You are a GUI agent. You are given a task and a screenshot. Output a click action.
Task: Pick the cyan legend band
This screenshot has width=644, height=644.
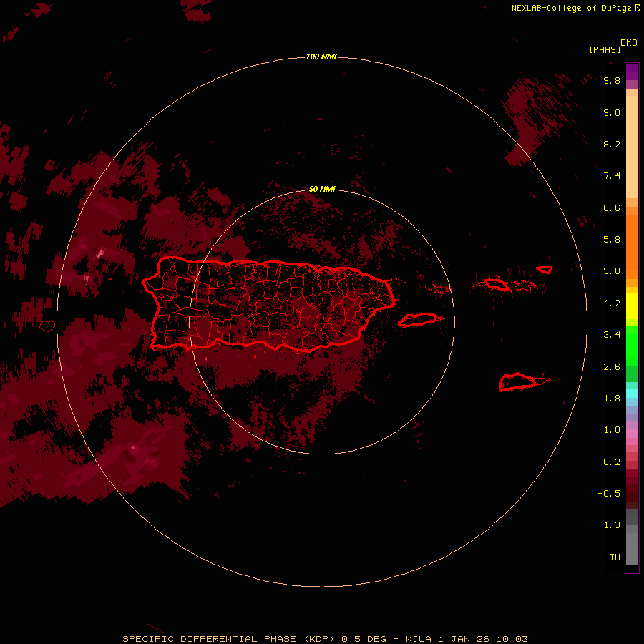pos(632,394)
